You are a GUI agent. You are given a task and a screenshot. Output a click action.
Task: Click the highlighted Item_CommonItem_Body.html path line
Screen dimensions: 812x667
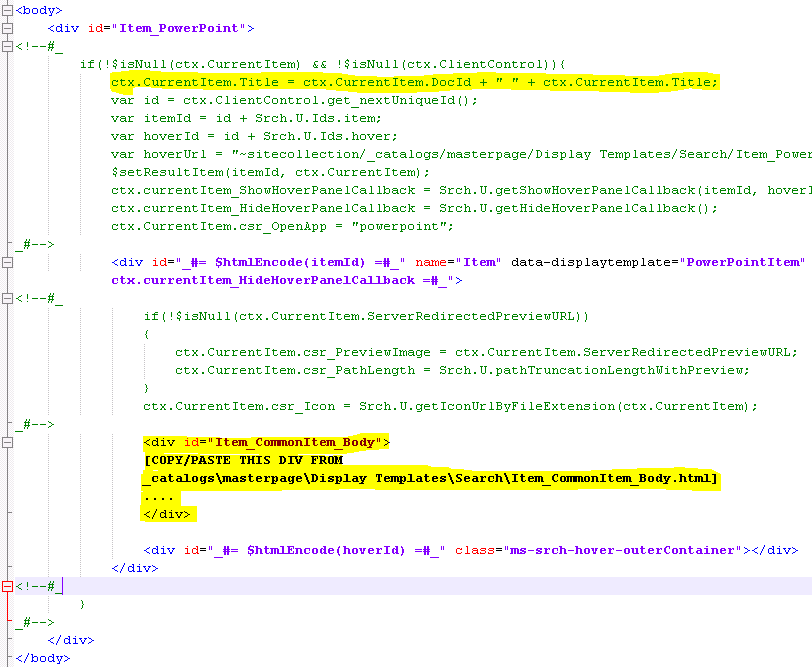[430, 478]
